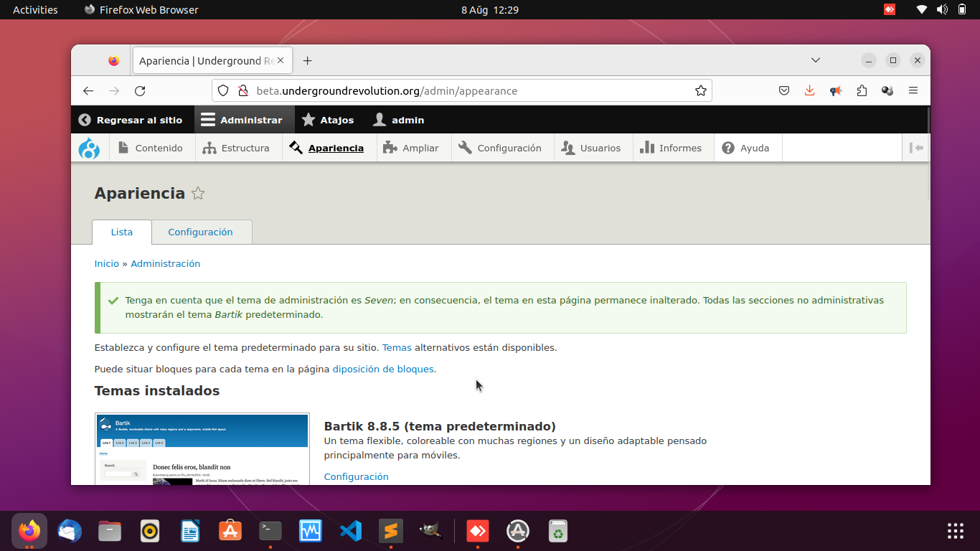Open the Atajos shortcuts tray

[x=328, y=120]
